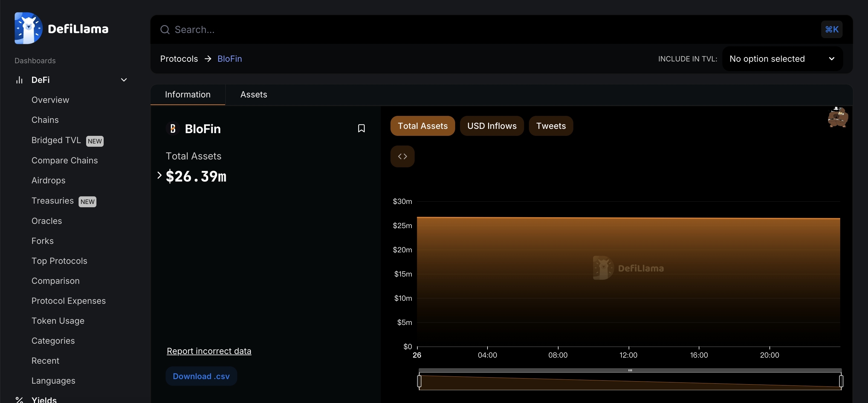
Task: Click the DefiLlama logo
Action: [61, 28]
